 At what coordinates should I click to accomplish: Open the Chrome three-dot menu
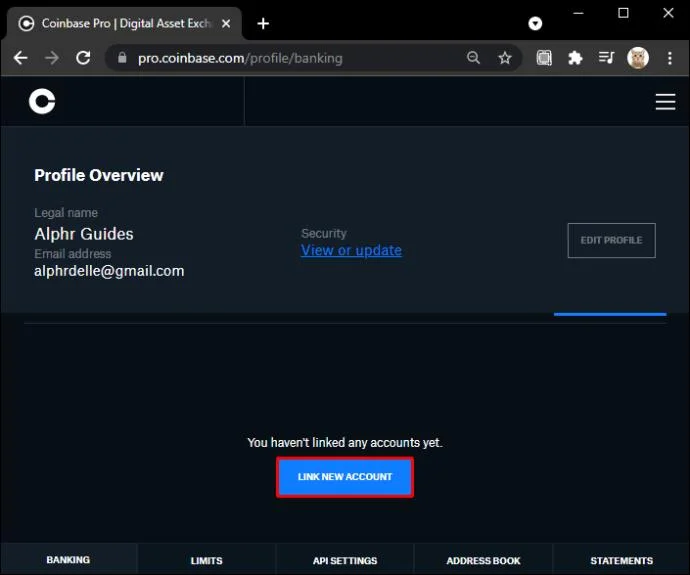pos(669,58)
